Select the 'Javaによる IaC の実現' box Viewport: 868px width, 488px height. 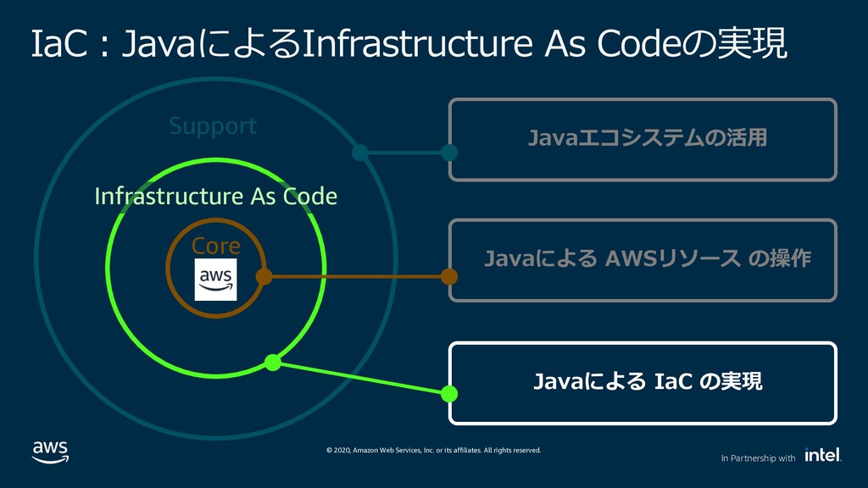643,383
